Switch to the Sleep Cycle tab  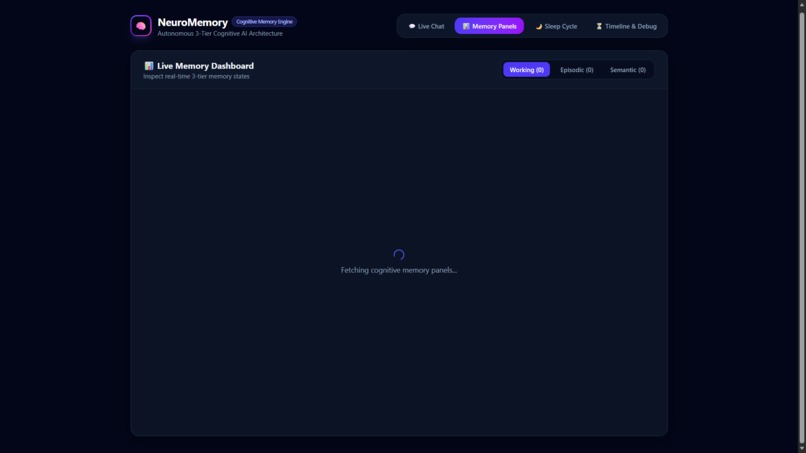click(556, 26)
